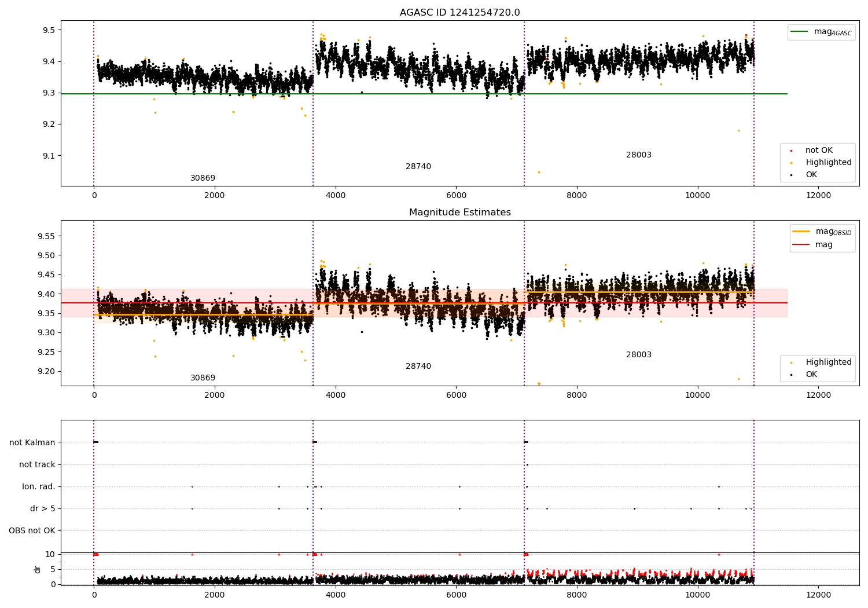Click y-axis tick 9.20 in middle plot
Image resolution: width=868 pixels, height=608 pixels.
click(x=47, y=371)
